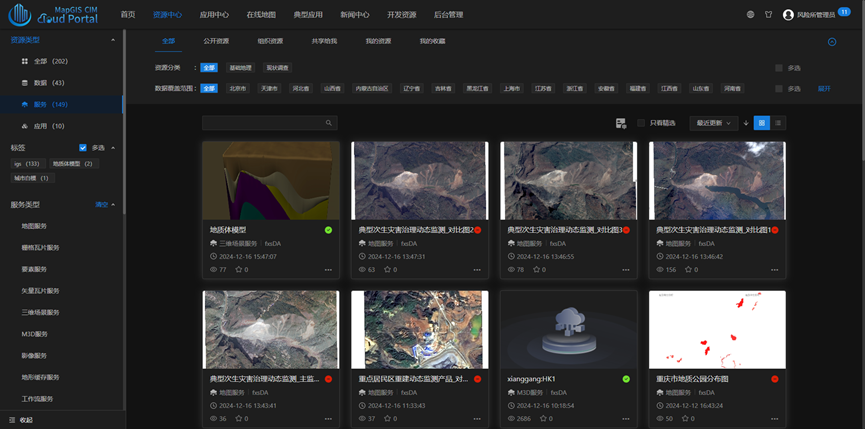Open the language globe icon
865x429 pixels.
pos(750,15)
